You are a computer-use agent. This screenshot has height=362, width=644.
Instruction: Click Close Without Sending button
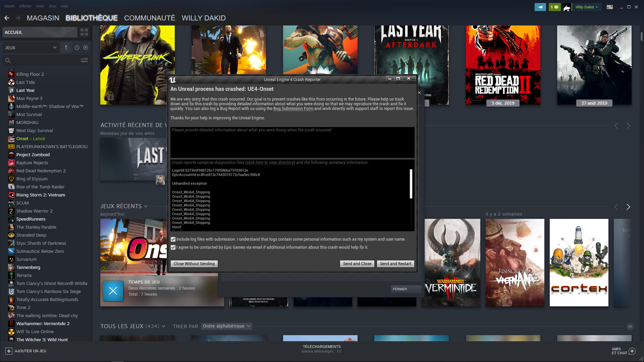(194, 264)
